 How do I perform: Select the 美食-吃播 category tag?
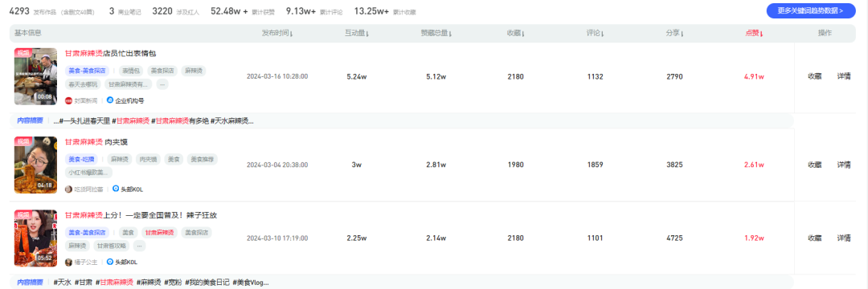point(81,159)
